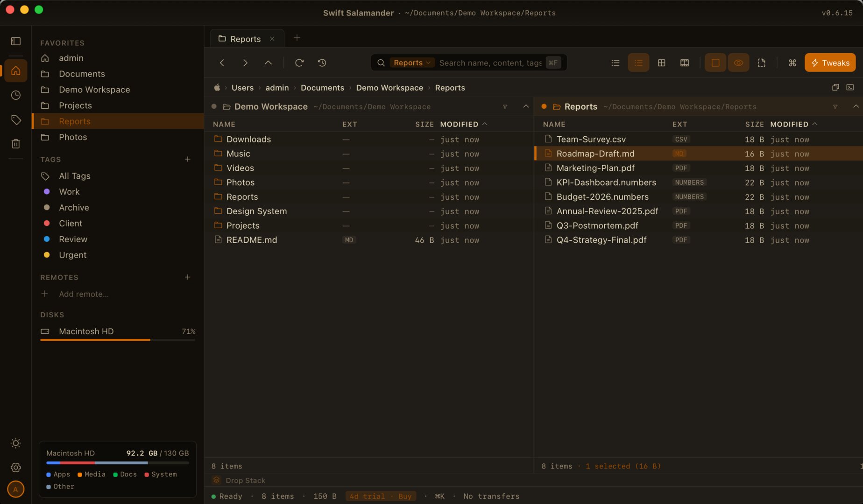Toggle the preview pane square icon

pyautogui.click(x=715, y=63)
